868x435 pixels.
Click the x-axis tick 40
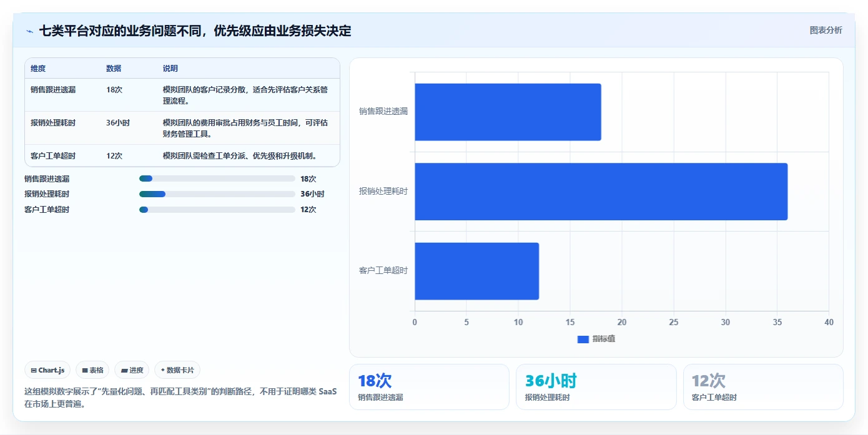pyautogui.click(x=829, y=322)
